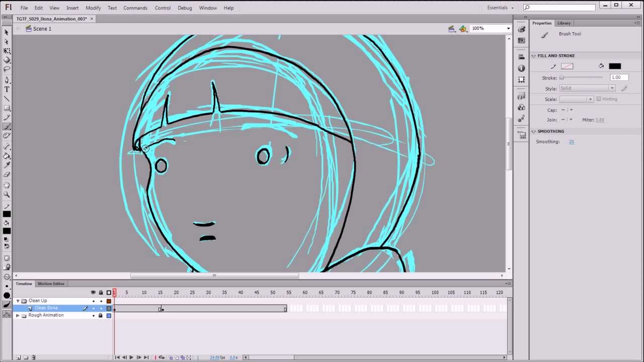This screenshot has width=644, height=362.
Task: Open the File menu
Action: tap(24, 8)
